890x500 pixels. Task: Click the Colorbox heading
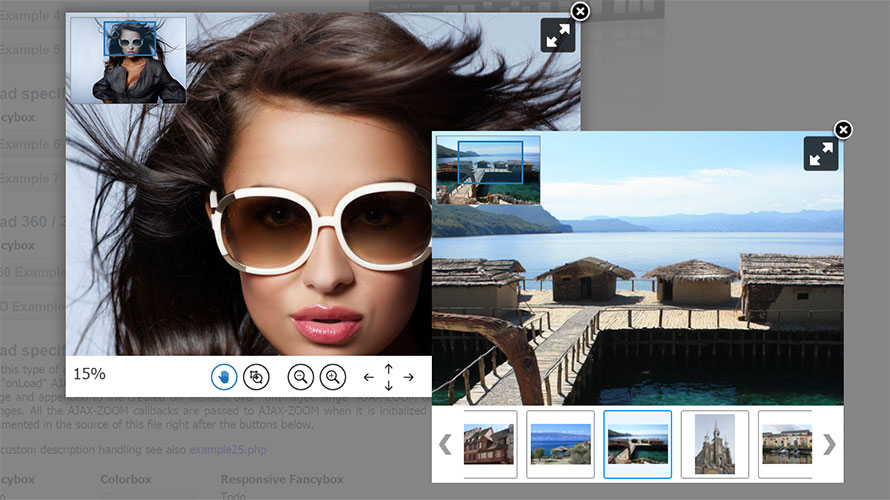click(x=126, y=480)
